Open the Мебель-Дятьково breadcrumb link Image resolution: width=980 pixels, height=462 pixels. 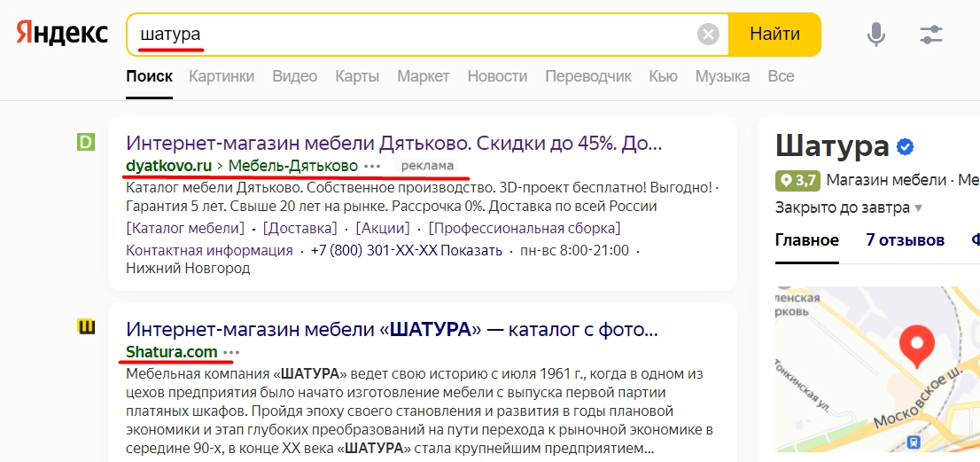coord(293,166)
